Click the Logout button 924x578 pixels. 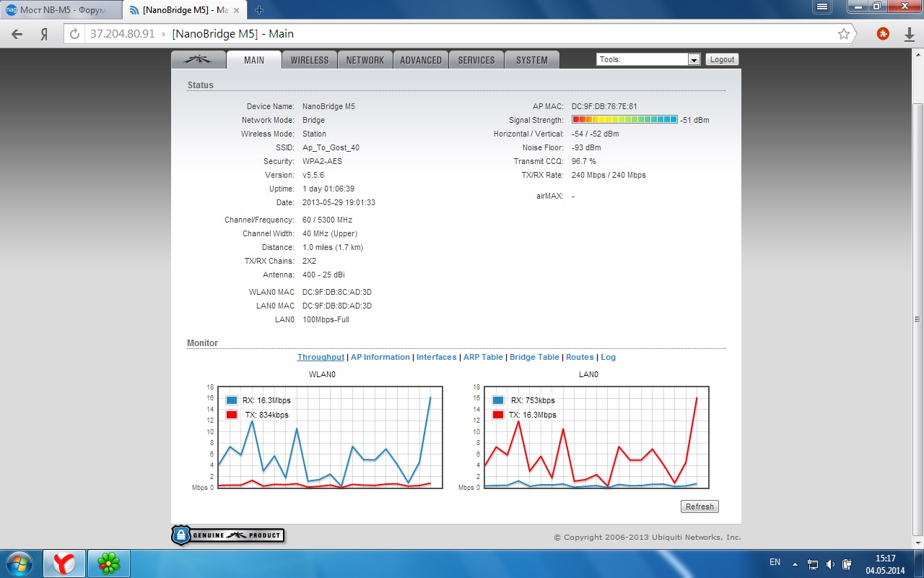pos(722,60)
